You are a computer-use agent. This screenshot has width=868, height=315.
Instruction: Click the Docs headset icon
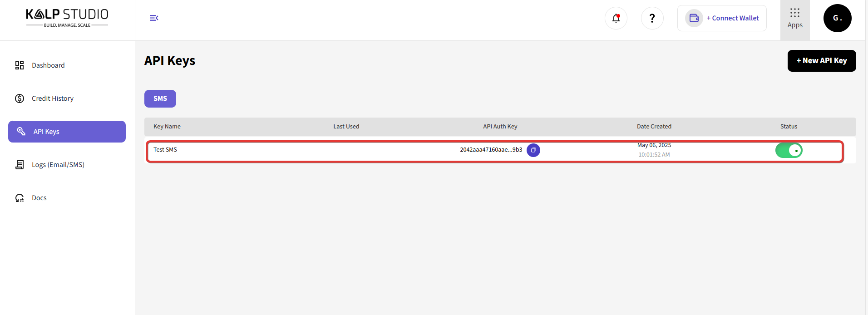(x=20, y=198)
